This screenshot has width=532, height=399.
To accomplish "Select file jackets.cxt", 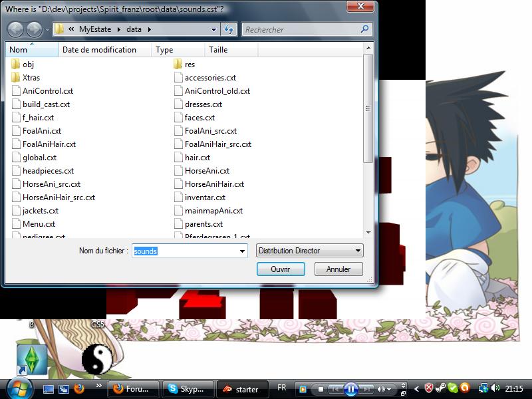I will [x=35, y=211].
